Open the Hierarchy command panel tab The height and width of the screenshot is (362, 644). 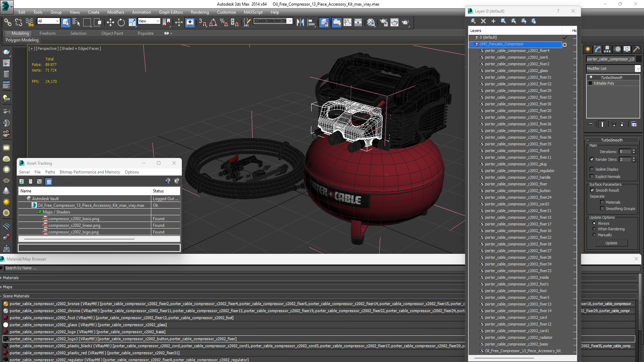coord(607,49)
